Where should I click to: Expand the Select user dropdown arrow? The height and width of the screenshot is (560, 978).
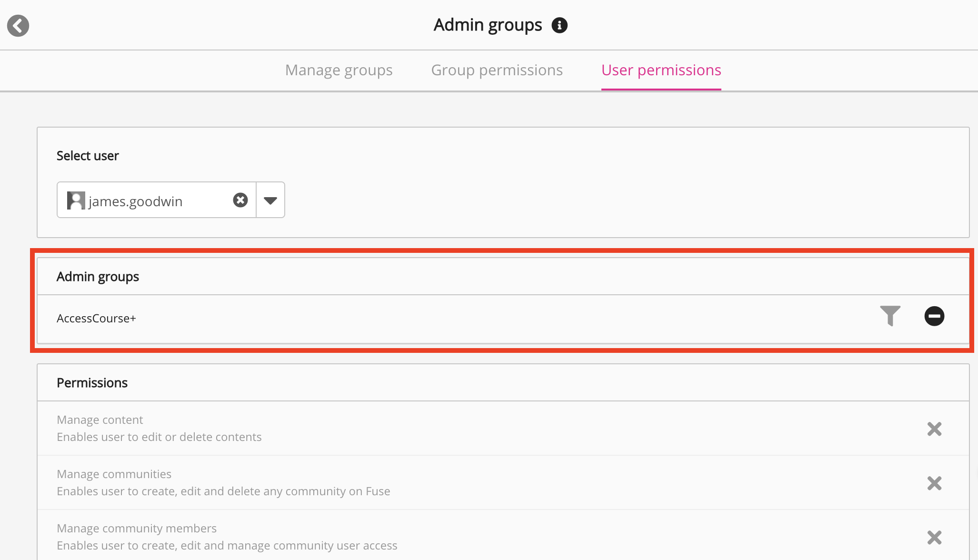pyautogui.click(x=270, y=200)
